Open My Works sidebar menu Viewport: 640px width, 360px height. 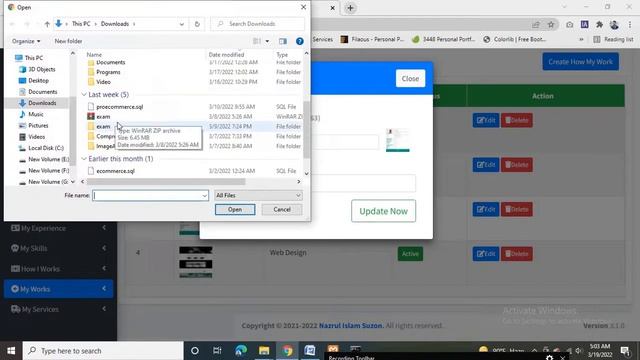coord(58,289)
